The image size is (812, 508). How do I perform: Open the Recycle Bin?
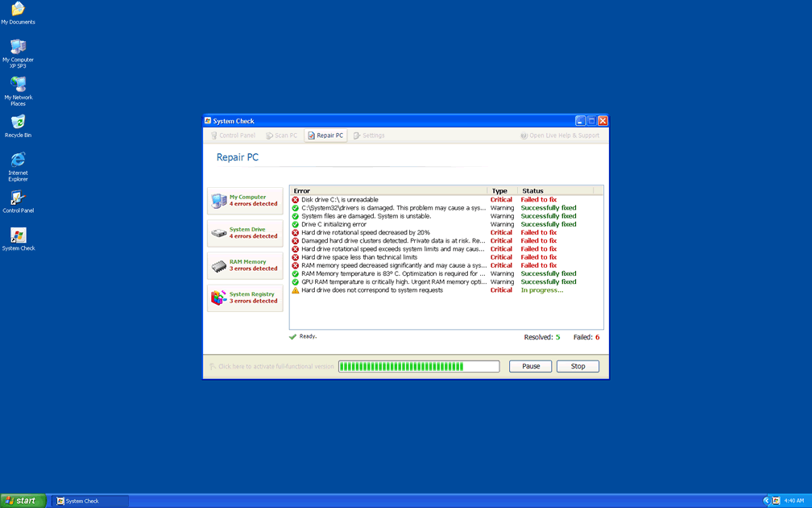pyautogui.click(x=18, y=123)
